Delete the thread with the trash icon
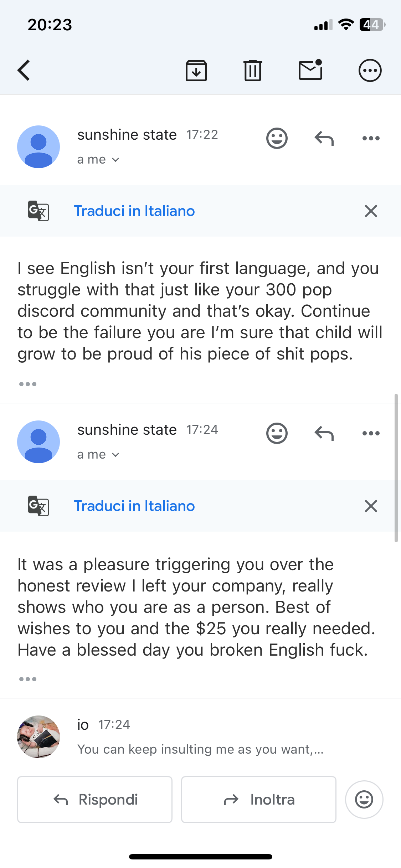Image resolution: width=401 pixels, height=868 pixels. [253, 71]
